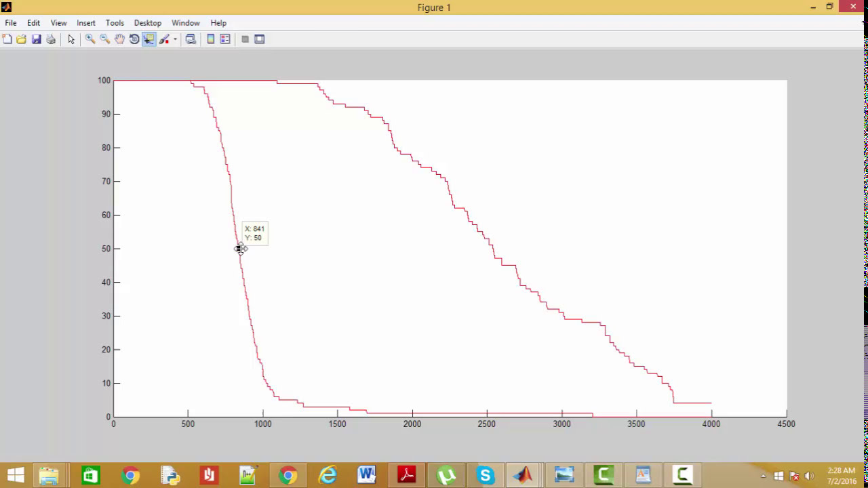Image resolution: width=868 pixels, height=488 pixels.
Task: Open Internet Explorer from the taskbar
Action: point(328,475)
